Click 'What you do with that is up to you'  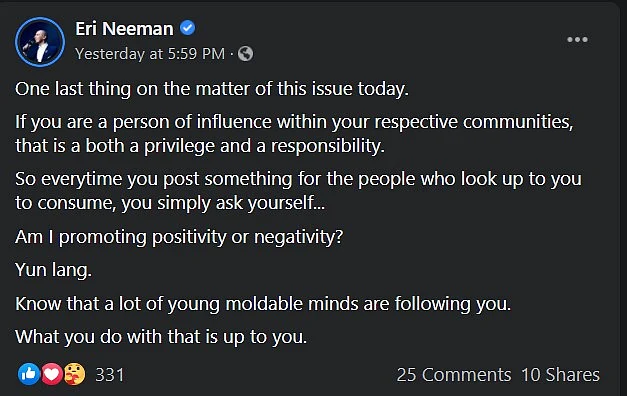coord(161,337)
